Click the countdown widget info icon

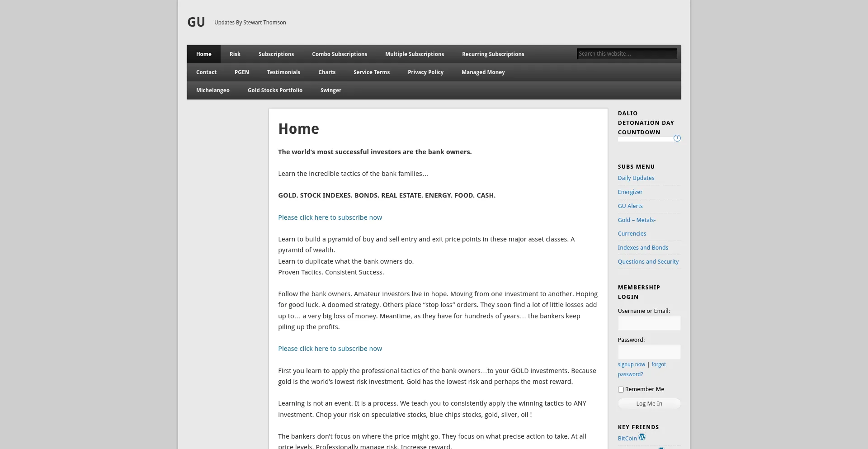(x=677, y=138)
